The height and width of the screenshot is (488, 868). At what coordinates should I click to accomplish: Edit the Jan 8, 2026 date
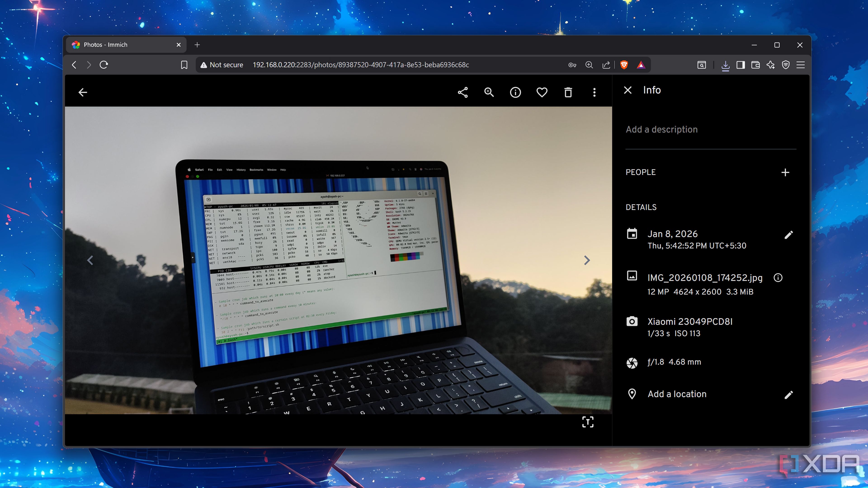(x=788, y=235)
